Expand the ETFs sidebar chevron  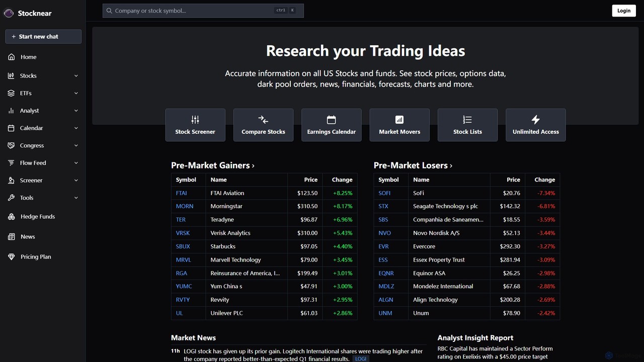pos(76,94)
